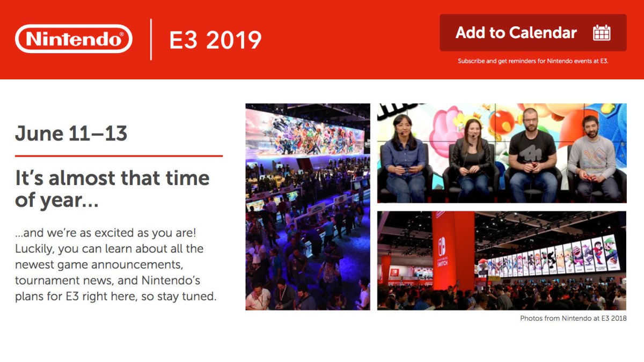Click the Nintendo logo in the header
The height and width of the screenshot is (362, 644).
[74, 39]
